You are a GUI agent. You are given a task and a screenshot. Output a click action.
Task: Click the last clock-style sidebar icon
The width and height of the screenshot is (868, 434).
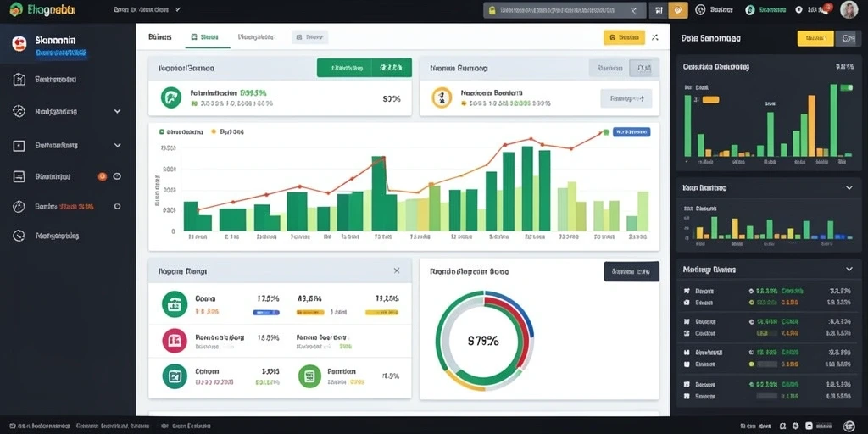[x=19, y=236]
